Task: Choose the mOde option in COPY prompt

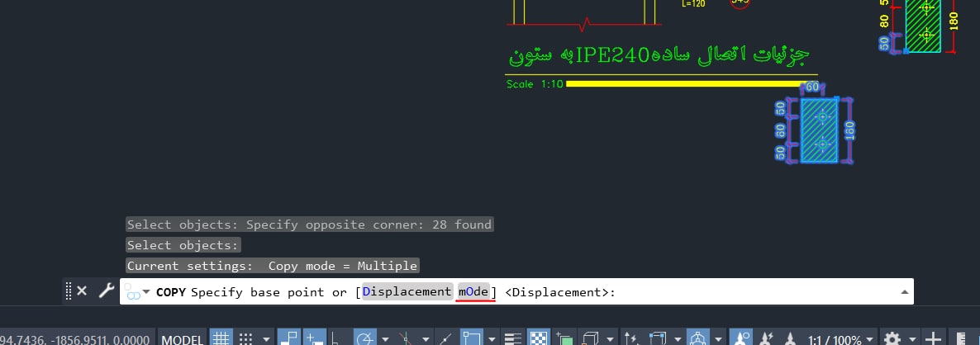Action: click(x=473, y=292)
